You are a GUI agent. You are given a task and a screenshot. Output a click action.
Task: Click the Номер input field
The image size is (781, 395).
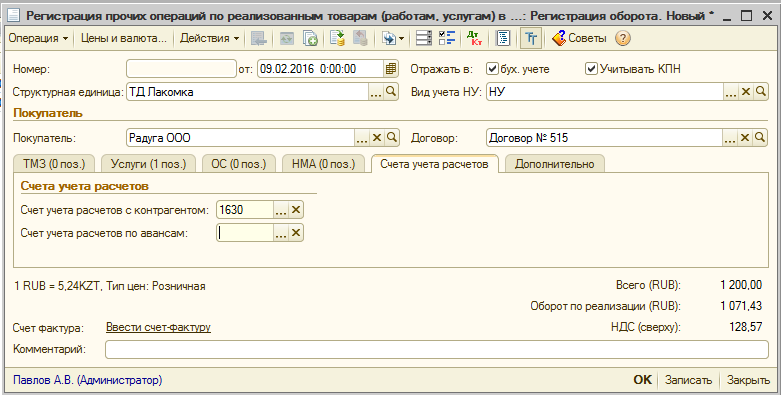pos(181,69)
